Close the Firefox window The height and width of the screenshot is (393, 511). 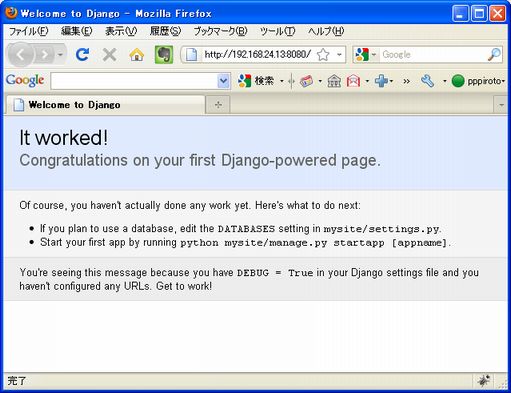498,14
